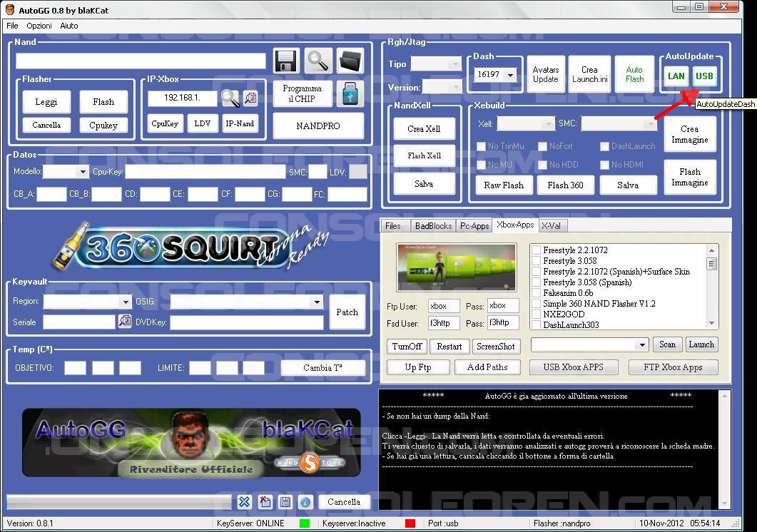The width and height of the screenshot is (757, 532).
Task: Check the Freestyle 3.058 checkbox
Action: coord(537,261)
